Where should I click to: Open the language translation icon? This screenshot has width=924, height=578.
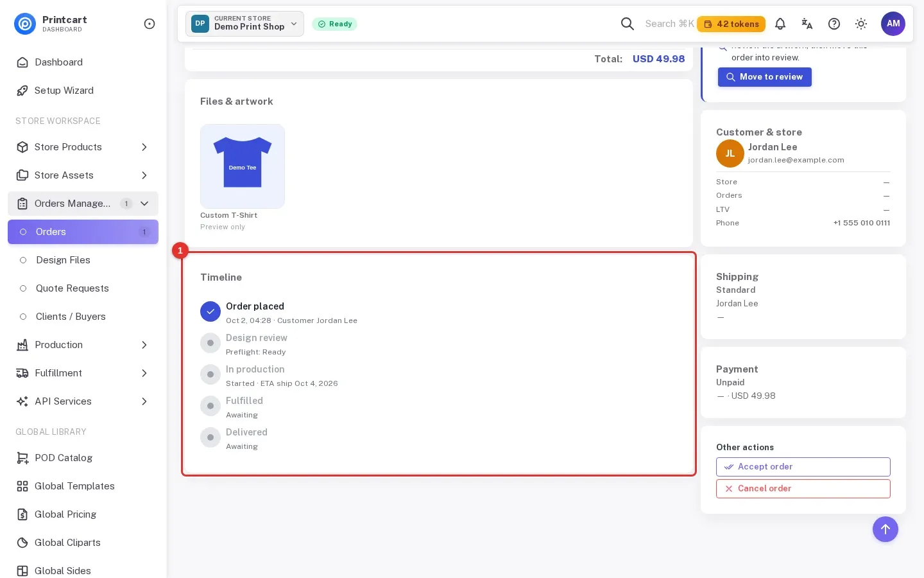click(x=807, y=24)
